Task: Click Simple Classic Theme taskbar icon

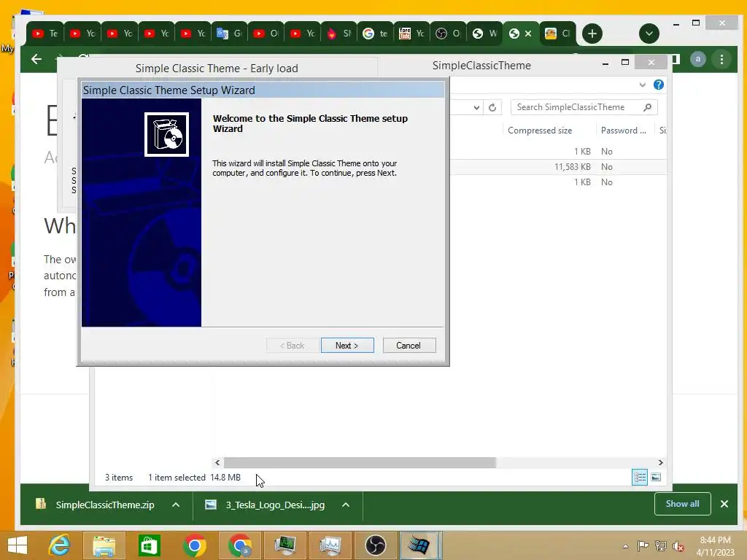Action: coord(419,545)
